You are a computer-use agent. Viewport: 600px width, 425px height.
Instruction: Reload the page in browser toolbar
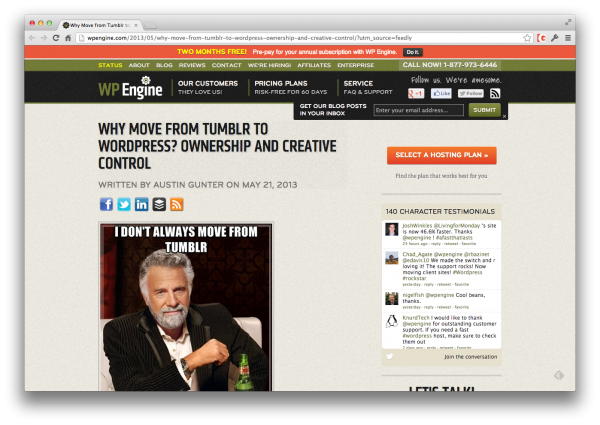click(56, 38)
